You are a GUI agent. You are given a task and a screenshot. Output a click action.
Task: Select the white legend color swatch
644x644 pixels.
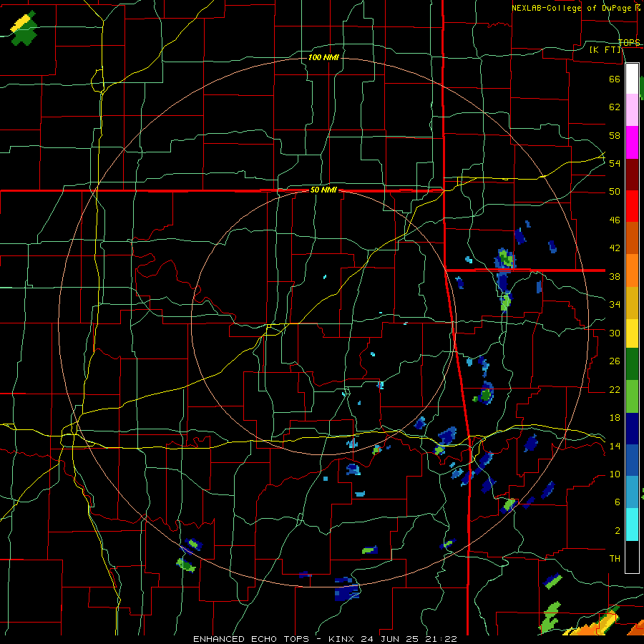point(632,79)
